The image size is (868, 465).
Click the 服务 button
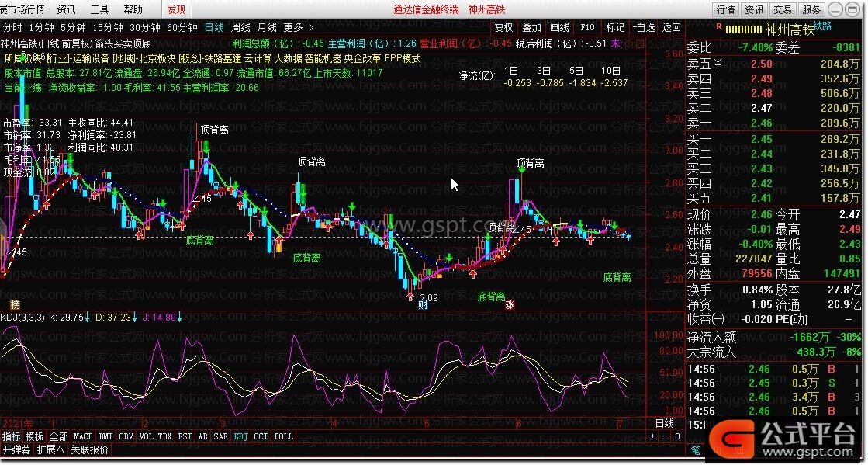[x=811, y=9]
